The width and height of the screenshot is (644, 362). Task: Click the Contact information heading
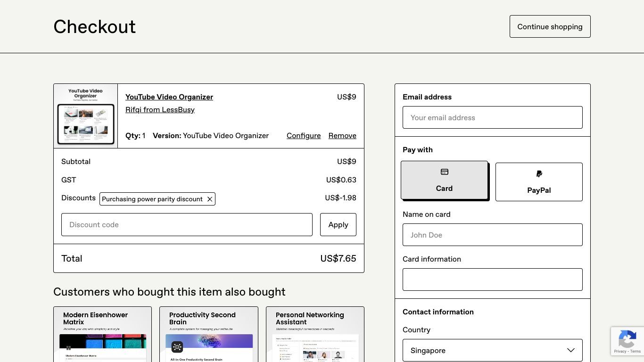point(438,312)
